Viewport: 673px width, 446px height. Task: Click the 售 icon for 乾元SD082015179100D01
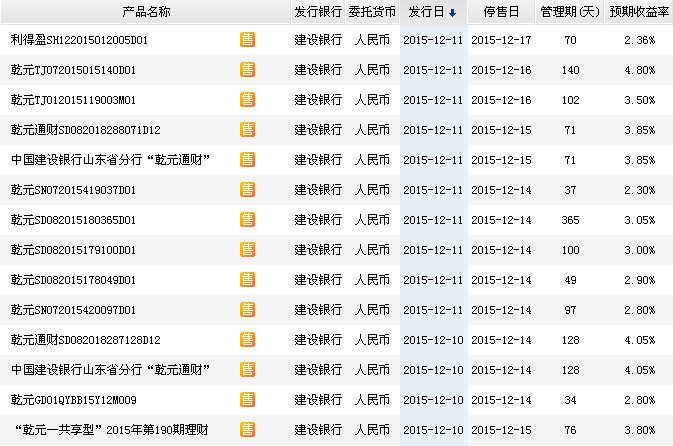(247, 250)
